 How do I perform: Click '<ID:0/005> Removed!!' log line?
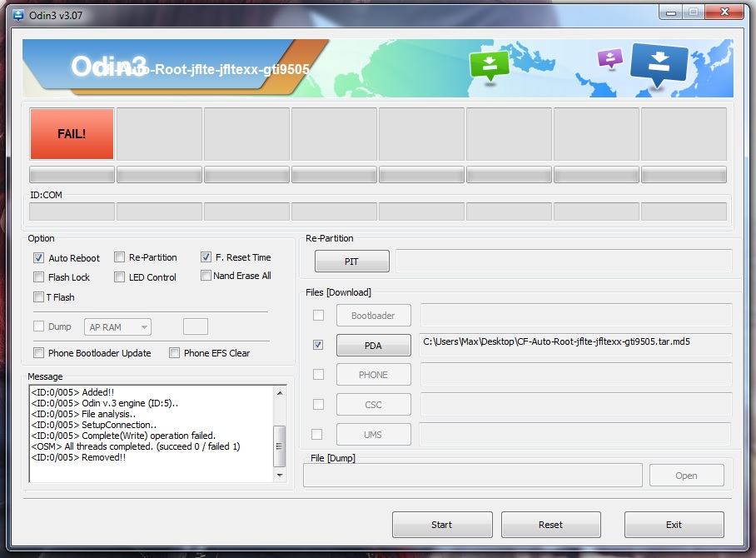pyautogui.click(x=78, y=457)
